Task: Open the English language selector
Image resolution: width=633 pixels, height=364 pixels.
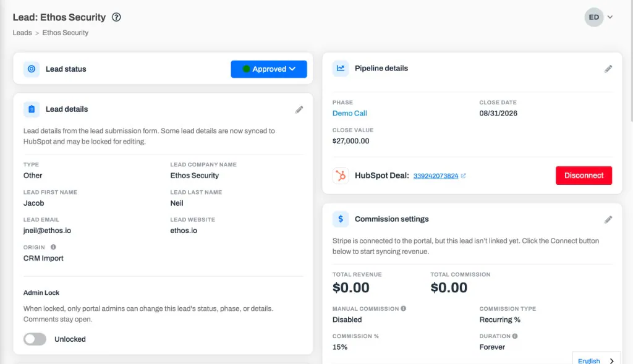Action: pos(597,359)
